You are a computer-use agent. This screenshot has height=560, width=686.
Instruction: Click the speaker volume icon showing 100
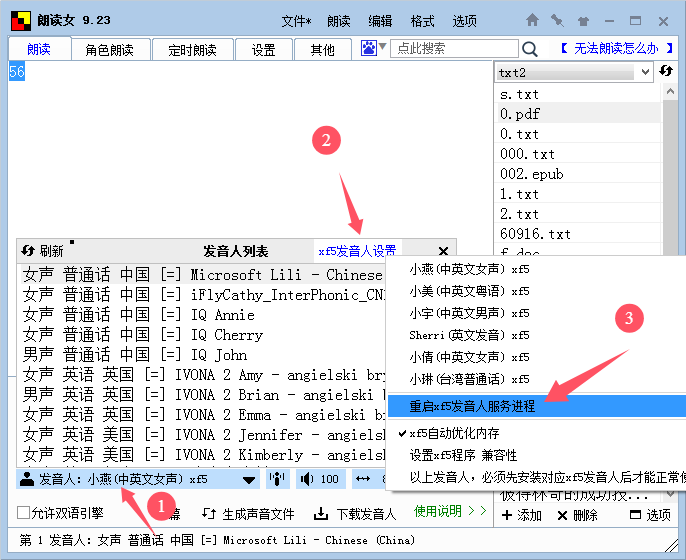[321, 479]
